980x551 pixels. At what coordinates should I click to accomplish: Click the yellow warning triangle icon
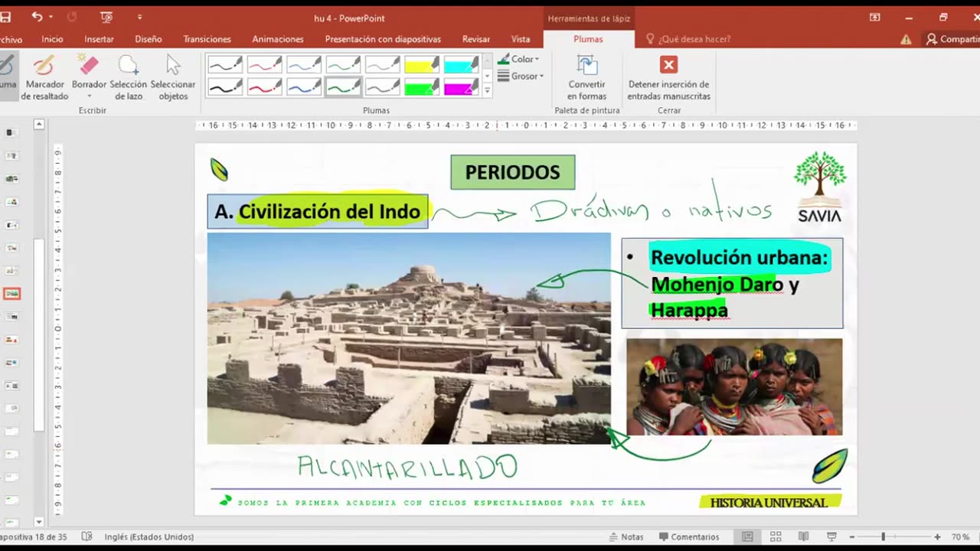tap(906, 39)
